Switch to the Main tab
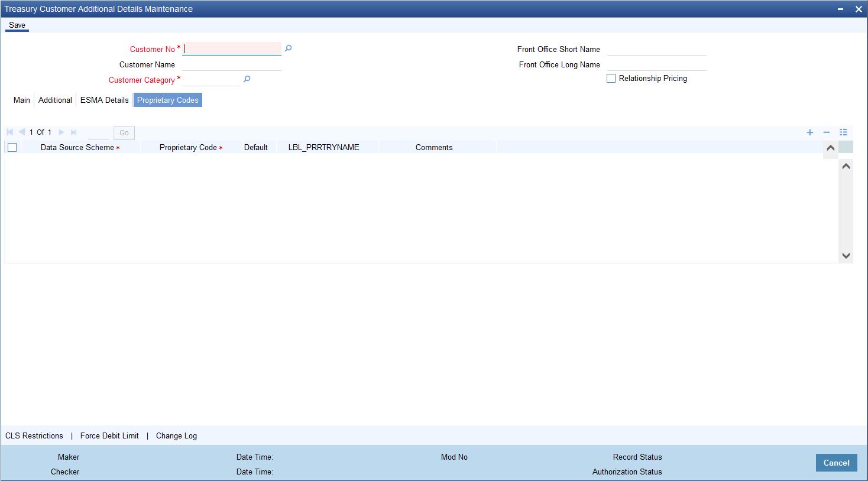This screenshot has height=481, width=868. click(22, 100)
